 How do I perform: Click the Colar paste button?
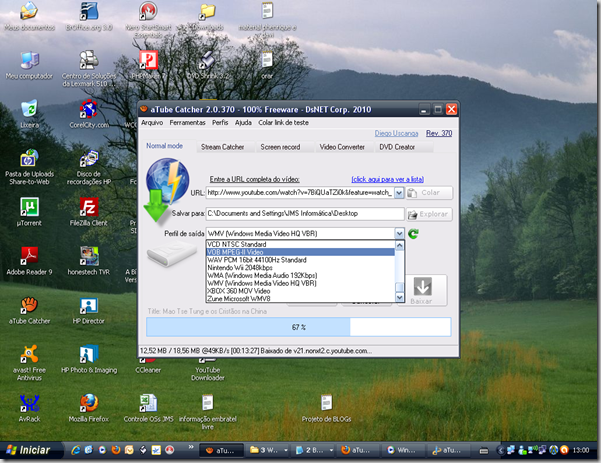point(429,192)
